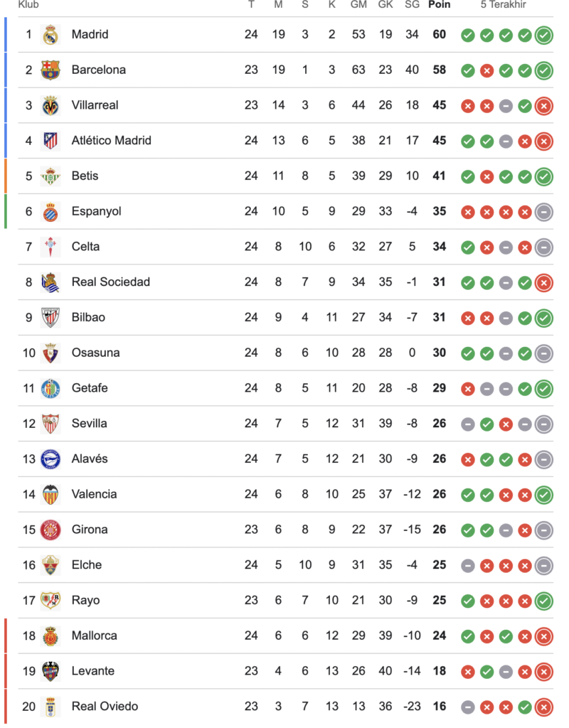
Task: Click the Espanyol club crest
Action: click(50, 211)
